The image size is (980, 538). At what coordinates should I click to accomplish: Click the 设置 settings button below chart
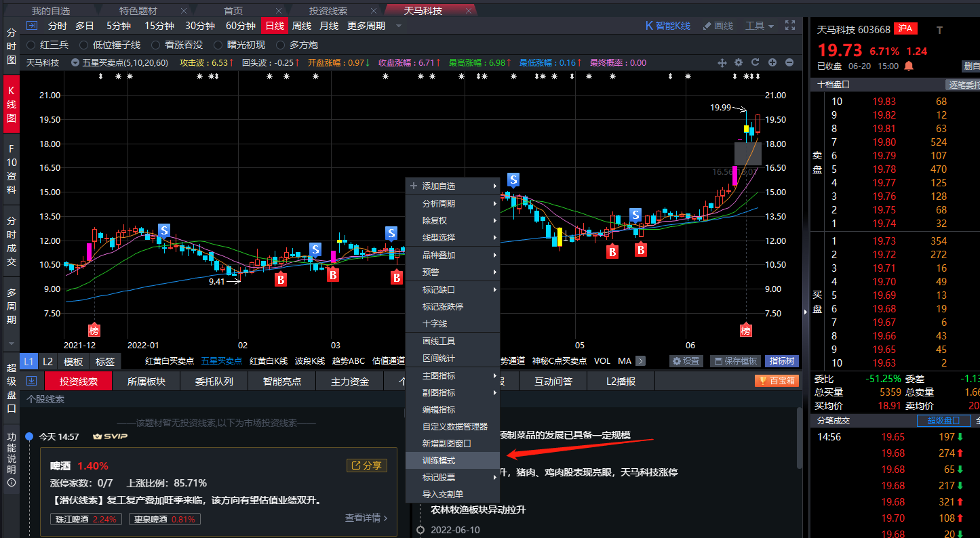(686, 361)
